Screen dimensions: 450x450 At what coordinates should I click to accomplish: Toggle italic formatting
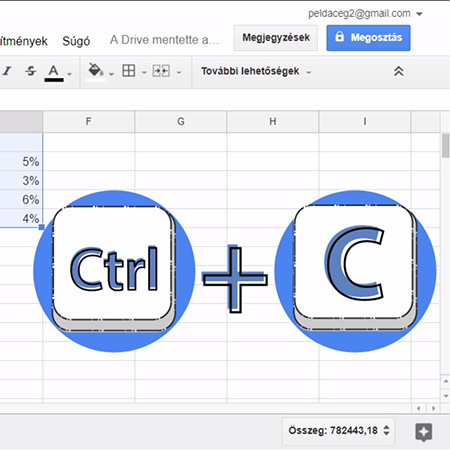(x=7, y=71)
